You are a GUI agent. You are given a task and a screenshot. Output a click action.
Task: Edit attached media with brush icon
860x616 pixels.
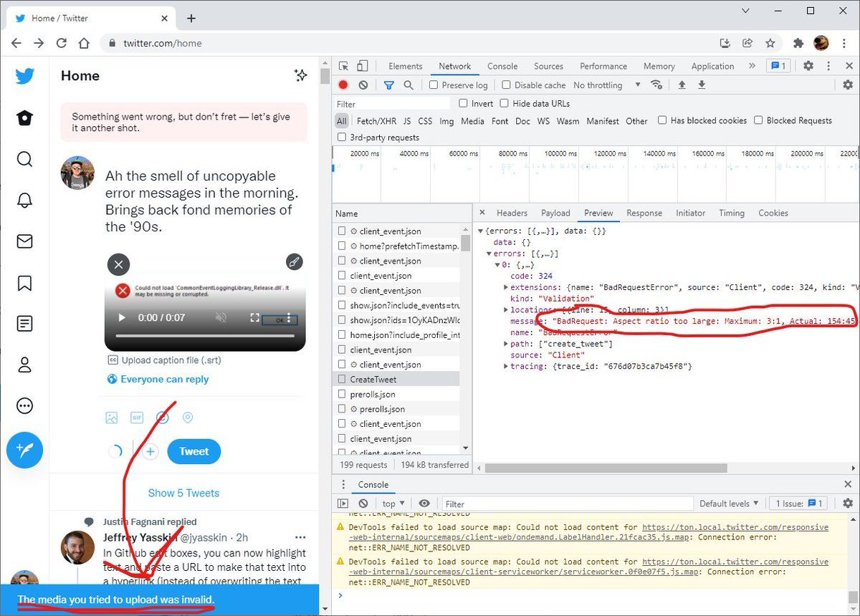[295, 262]
